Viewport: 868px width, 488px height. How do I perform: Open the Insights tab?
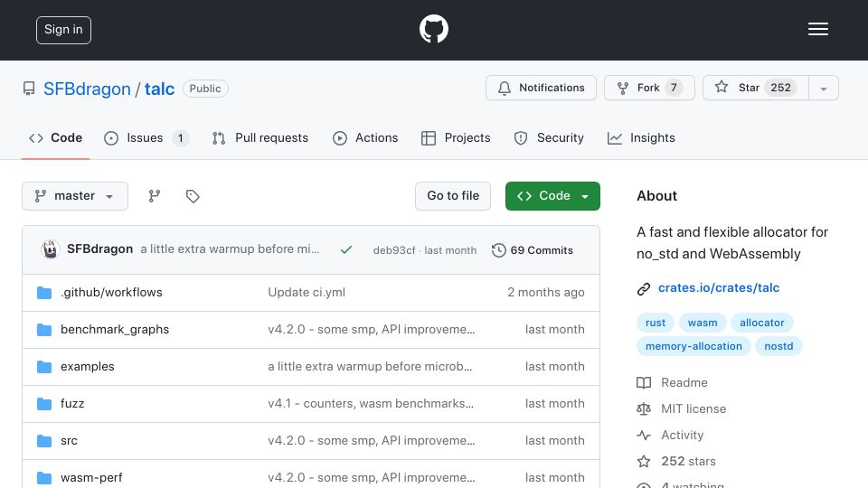641,137
